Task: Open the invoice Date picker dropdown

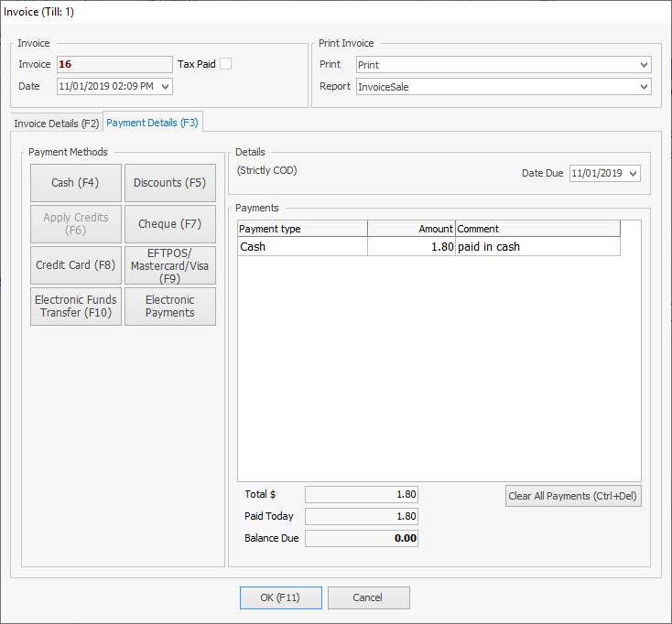Action: click(x=165, y=86)
